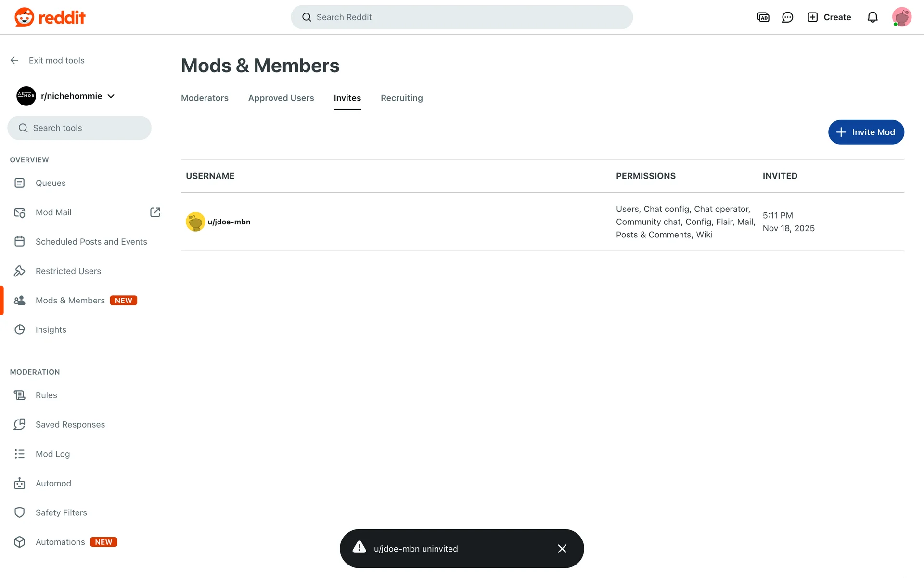Open the notifications bell
This screenshot has width=924, height=578.
click(872, 17)
